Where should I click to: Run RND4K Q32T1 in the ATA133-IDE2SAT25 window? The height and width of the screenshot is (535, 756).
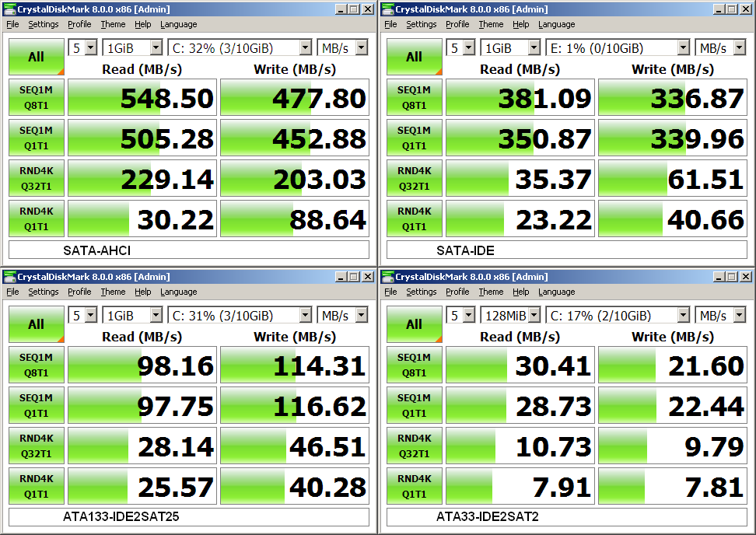coord(36,446)
